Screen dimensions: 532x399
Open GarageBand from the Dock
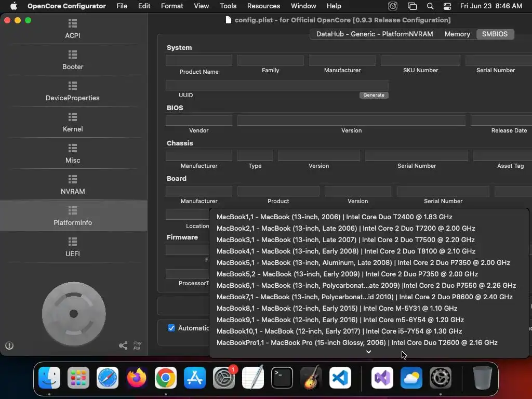[311, 378]
